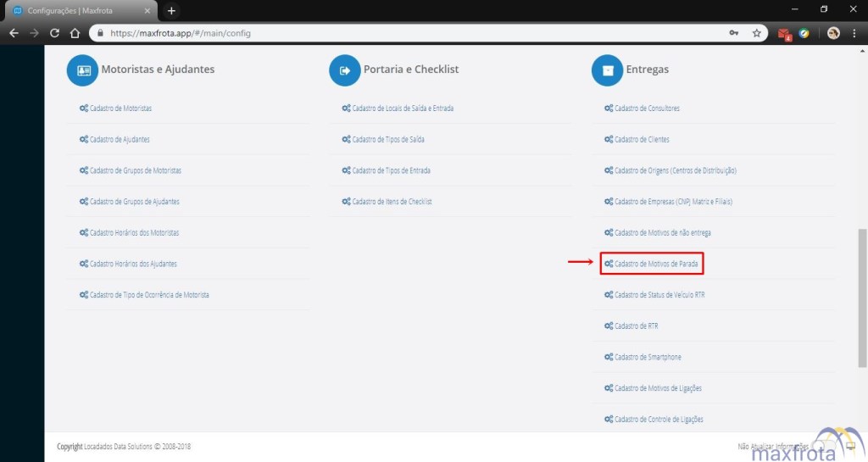Reload the page with the refresh icon
Viewport: 868px width, 462px height.
55,34
